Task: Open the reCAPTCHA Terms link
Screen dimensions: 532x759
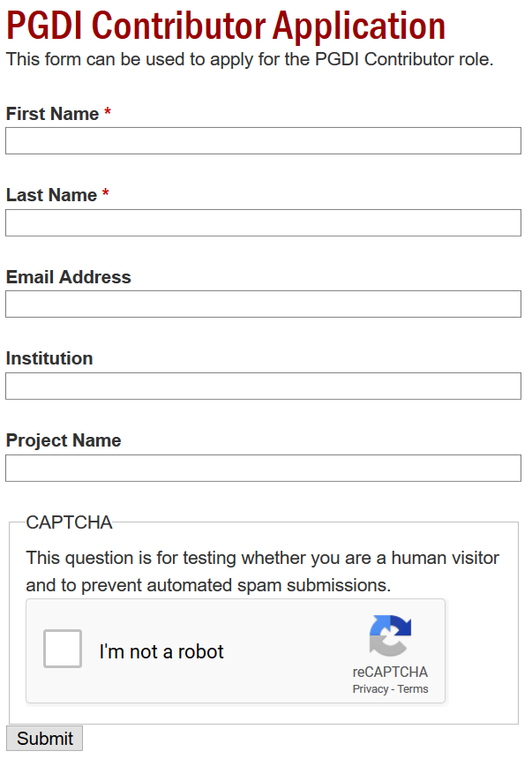Action: coord(413,689)
